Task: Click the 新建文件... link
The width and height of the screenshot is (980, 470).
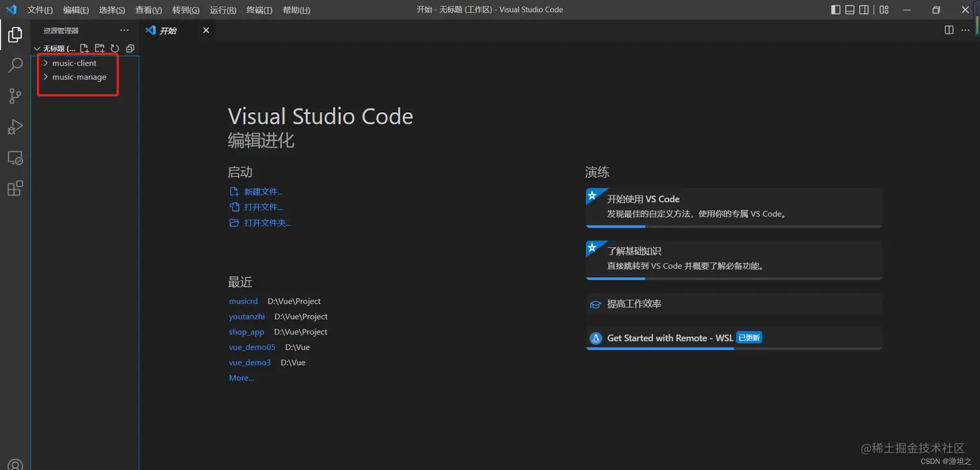Action: click(x=263, y=192)
